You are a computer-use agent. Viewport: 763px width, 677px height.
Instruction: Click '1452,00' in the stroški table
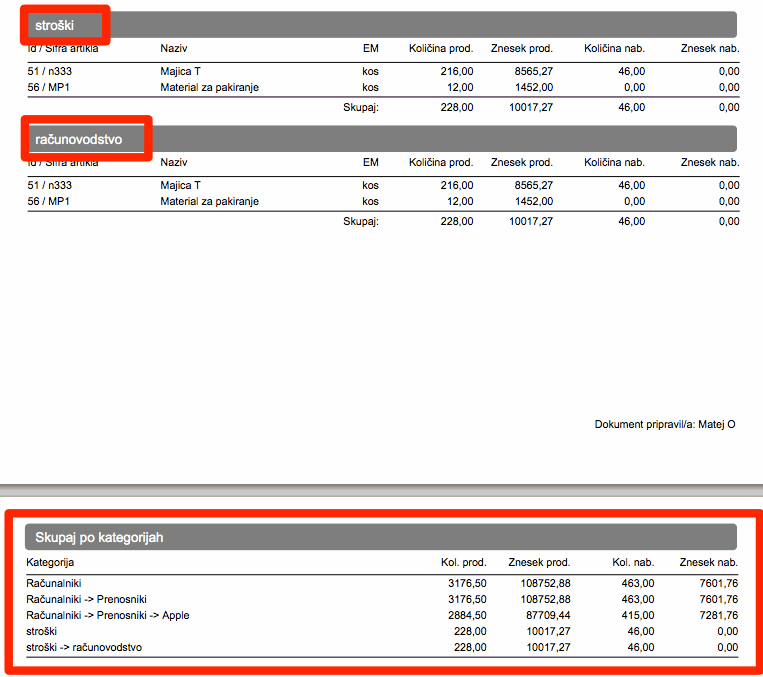point(534,87)
